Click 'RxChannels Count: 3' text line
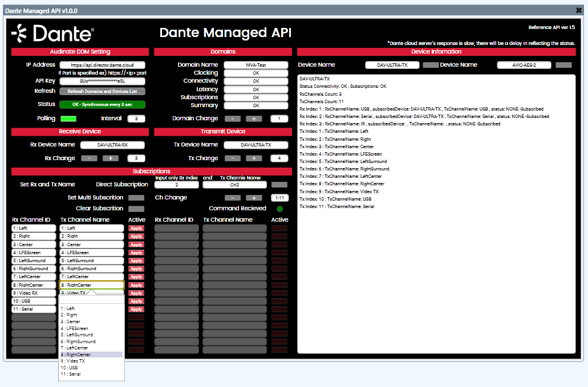The width and height of the screenshot is (588, 387). tap(321, 94)
